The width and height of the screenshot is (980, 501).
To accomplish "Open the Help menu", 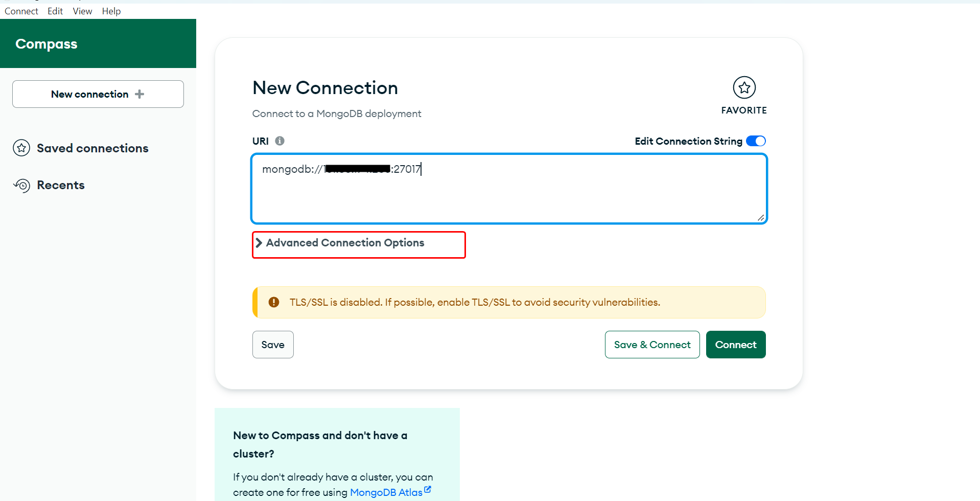I will [x=111, y=11].
